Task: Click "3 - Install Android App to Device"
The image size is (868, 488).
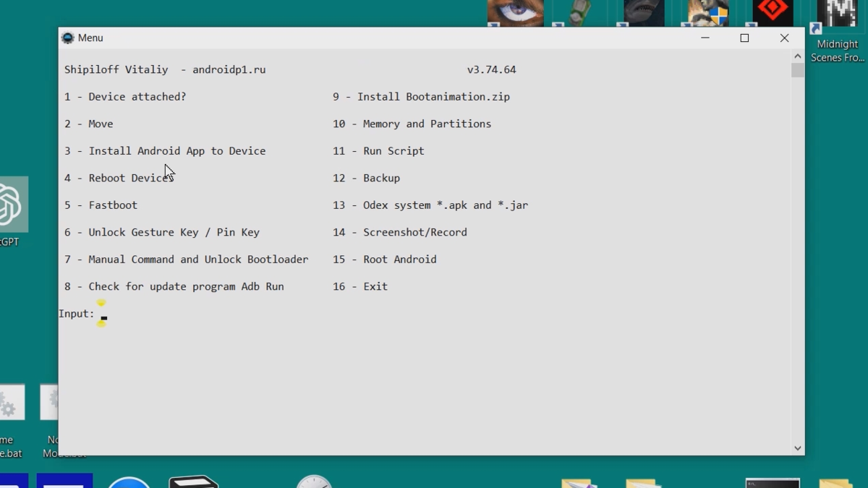Action: (x=165, y=151)
